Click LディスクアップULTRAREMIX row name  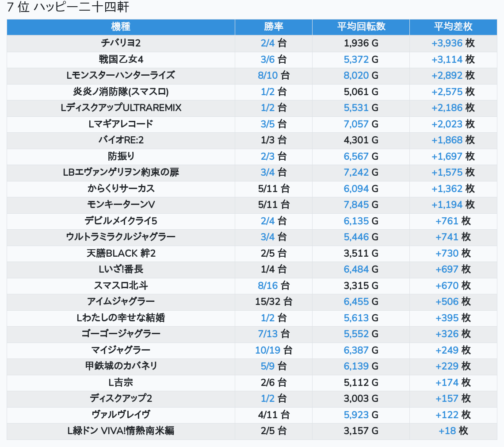pos(121,108)
